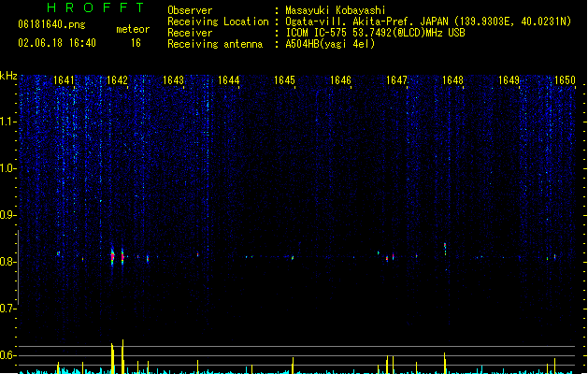Click the 1641 time marker
Image resolution: width=588 pixels, height=374 pixels.
(65, 80)
